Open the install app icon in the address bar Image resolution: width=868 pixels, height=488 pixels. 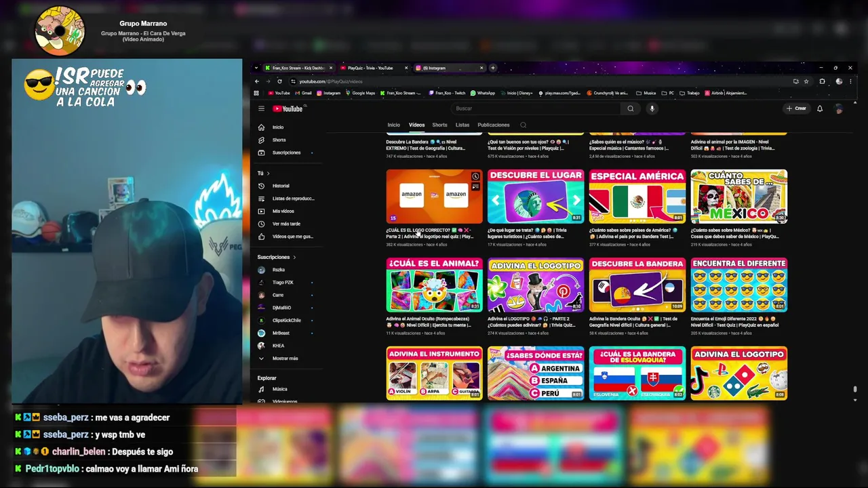795,81
